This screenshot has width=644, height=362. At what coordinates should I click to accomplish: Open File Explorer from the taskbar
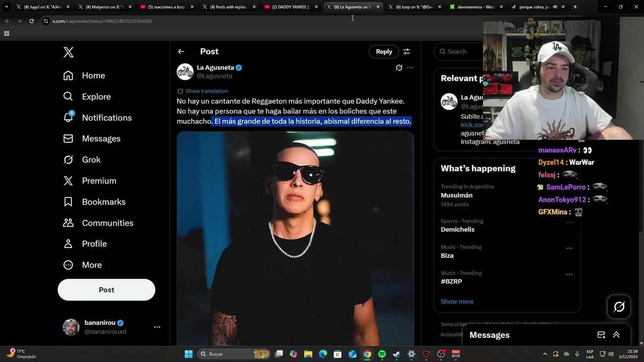point(308,354)
